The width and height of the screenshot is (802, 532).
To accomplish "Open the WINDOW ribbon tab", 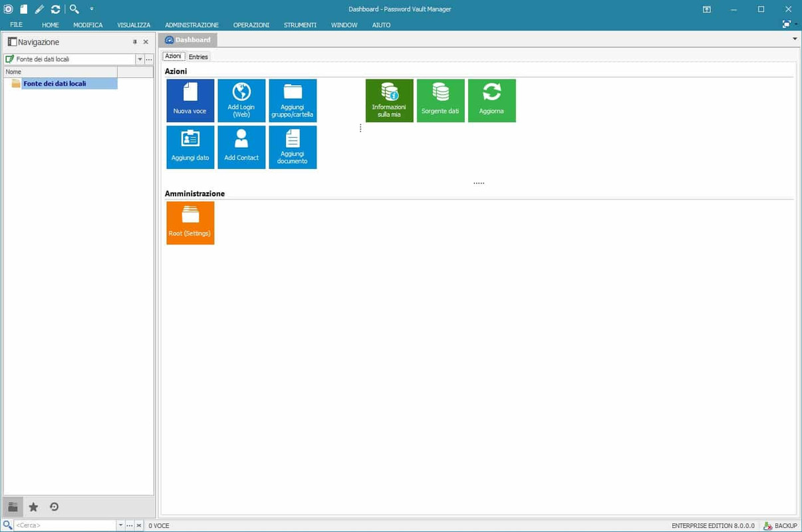I will (x=344, y=25).
